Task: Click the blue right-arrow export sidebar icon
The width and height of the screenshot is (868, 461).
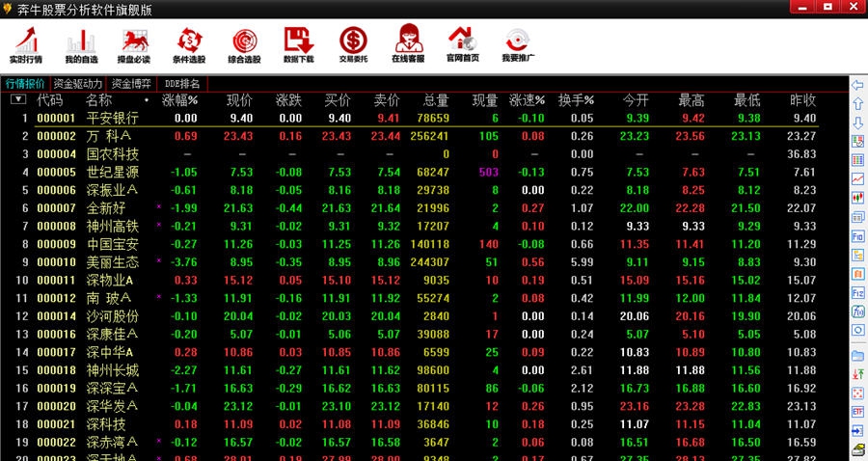Action: point(857,430)
